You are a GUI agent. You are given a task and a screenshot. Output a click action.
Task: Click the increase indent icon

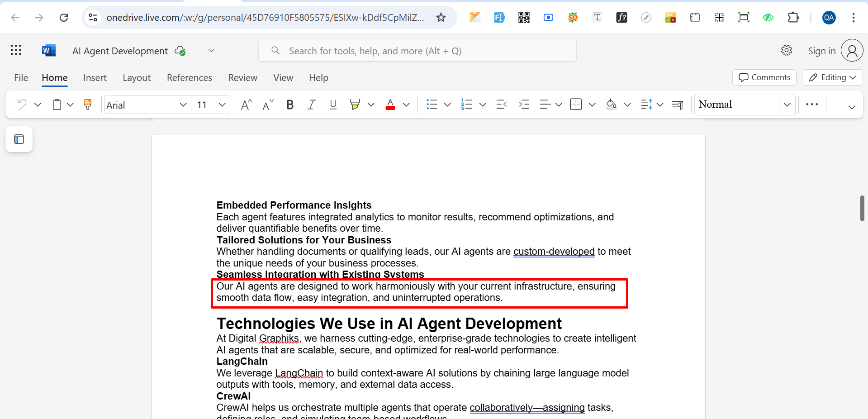(x=524, y=105)
